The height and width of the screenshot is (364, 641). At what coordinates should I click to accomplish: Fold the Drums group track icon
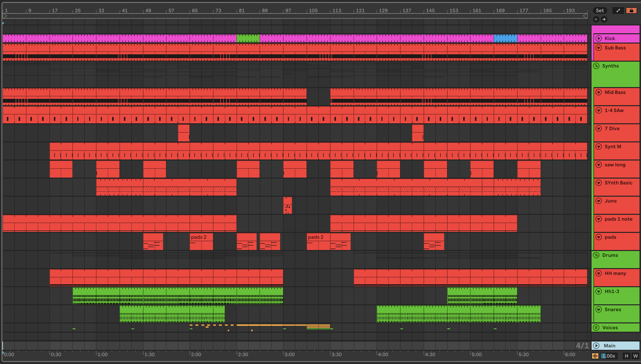click(x=596, y=255)
